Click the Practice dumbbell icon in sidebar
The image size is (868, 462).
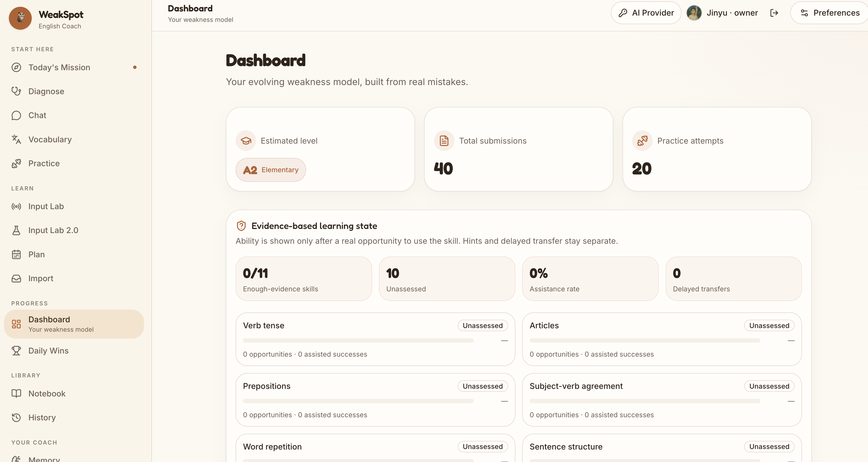(16, 163)
